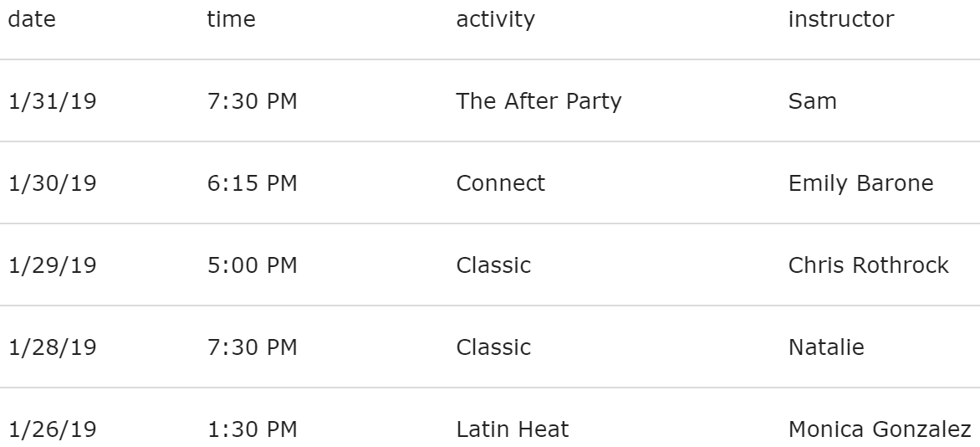Viewport: 980px width, 447px height.
Task: Select the 1/31/19 date cell
Action: pyautogui.click(x=52, y=101)
